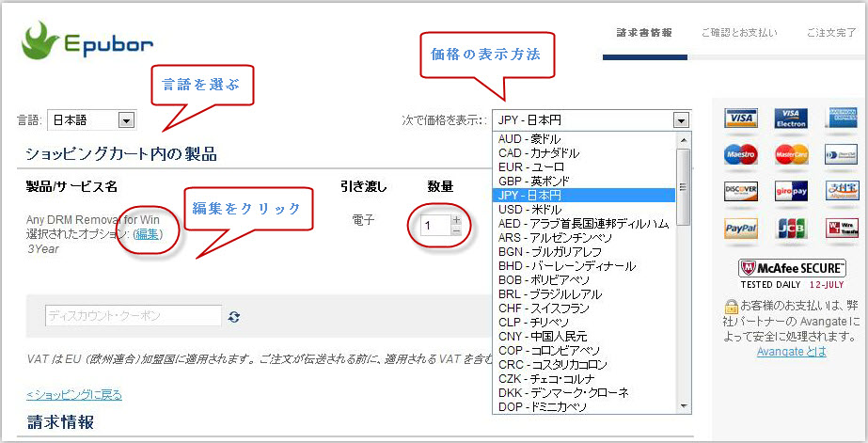Choose CHF - スイスフラン option
The height and width of the screenshot is (443, 868).
pos(585,308)
